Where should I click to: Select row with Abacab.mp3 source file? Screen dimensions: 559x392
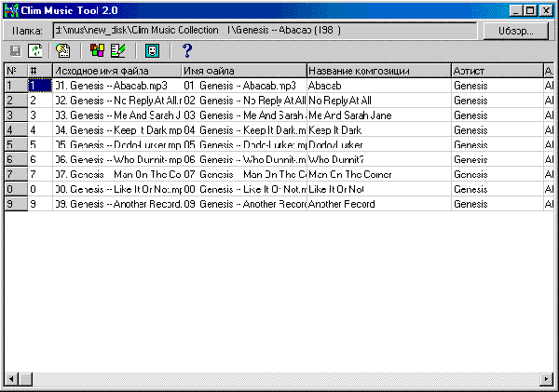tap(116, 85)
